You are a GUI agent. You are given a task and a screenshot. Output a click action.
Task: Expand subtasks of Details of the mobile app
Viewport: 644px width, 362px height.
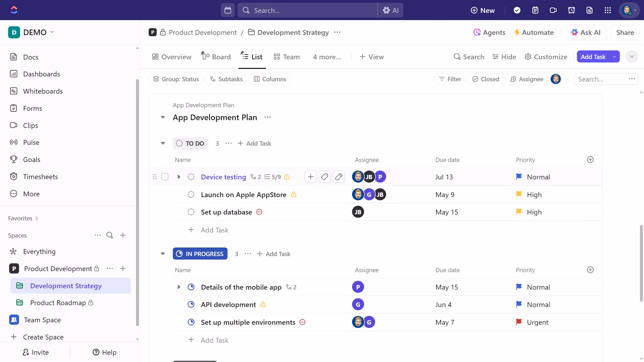[x=179, y=287]
